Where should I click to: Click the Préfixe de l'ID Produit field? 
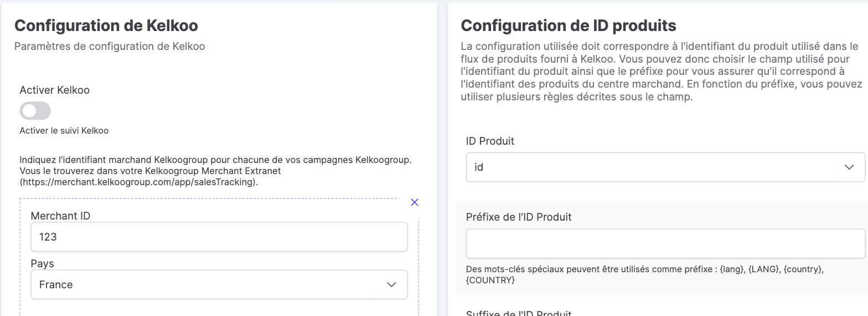coord(665,243)
